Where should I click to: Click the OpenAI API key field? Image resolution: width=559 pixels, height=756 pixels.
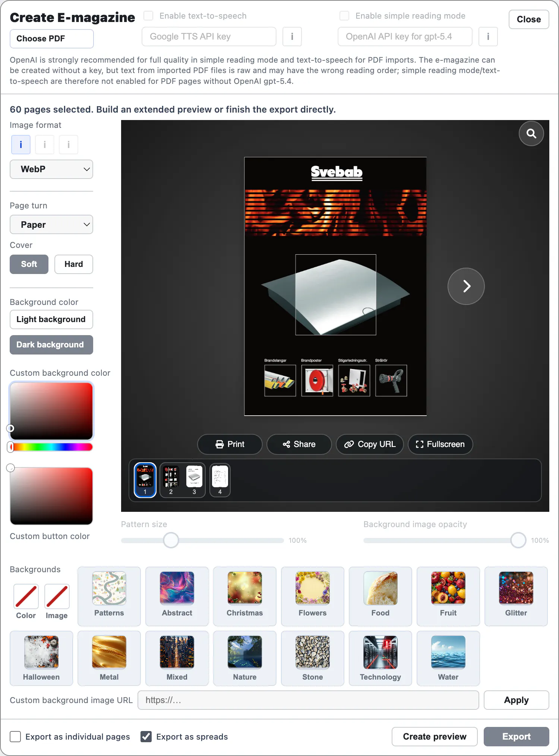tap(405, 37)
